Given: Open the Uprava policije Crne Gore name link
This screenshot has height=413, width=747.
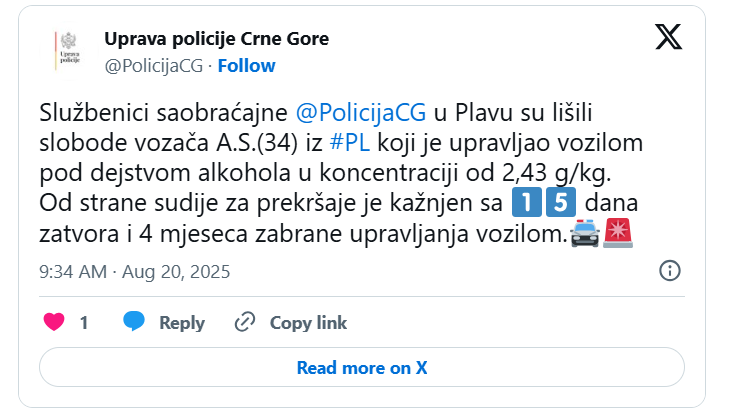Looking at the screenshot, I should coord(216,39).
